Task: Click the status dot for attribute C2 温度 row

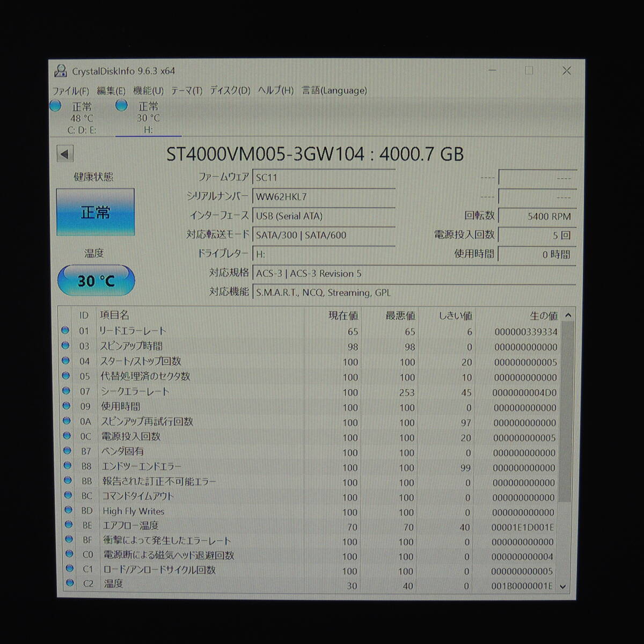Action: pos(70,582)
